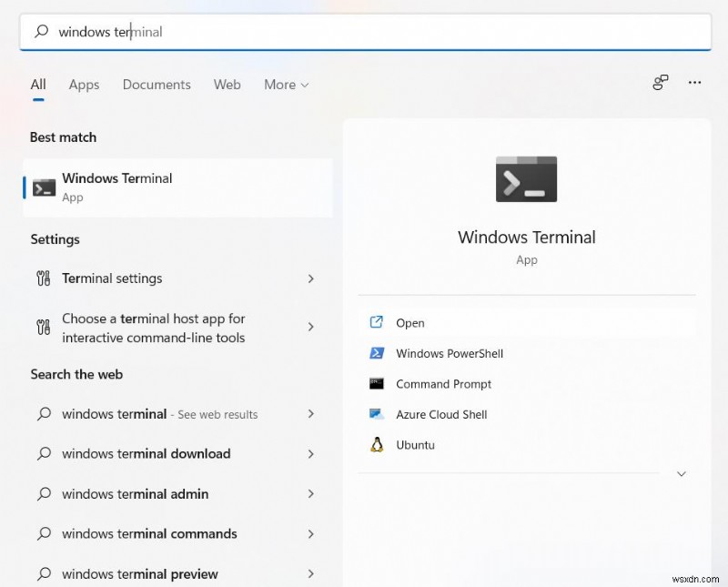Viewport: 728px width, 587px height.
Task: Click inside the search input field
Action: click(x=227, y=32)
